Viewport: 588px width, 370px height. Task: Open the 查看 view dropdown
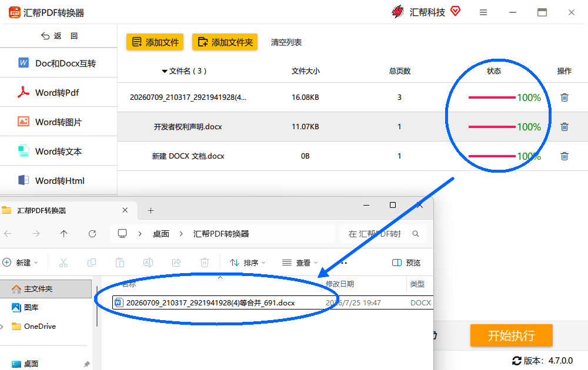[x=300, y=263]
